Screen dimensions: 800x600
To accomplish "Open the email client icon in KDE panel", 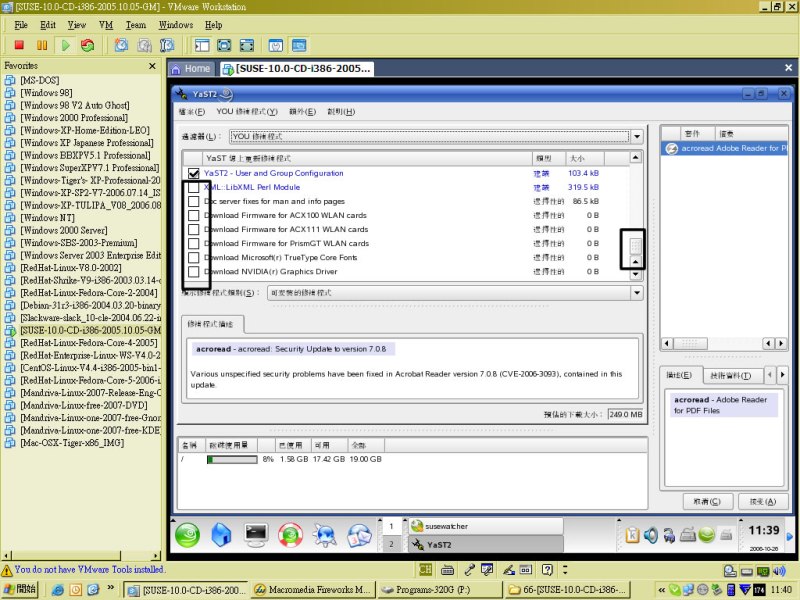I will click(x=360, y=535).
